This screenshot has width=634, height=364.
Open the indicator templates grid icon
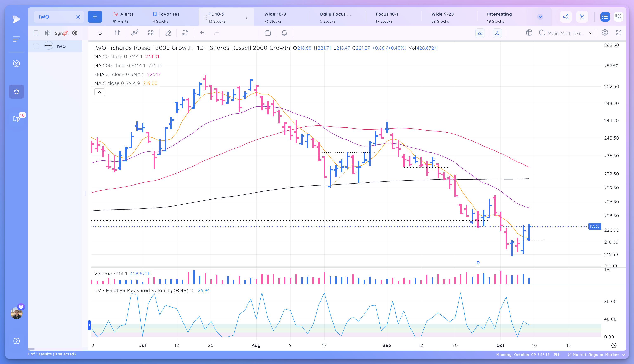151,33
